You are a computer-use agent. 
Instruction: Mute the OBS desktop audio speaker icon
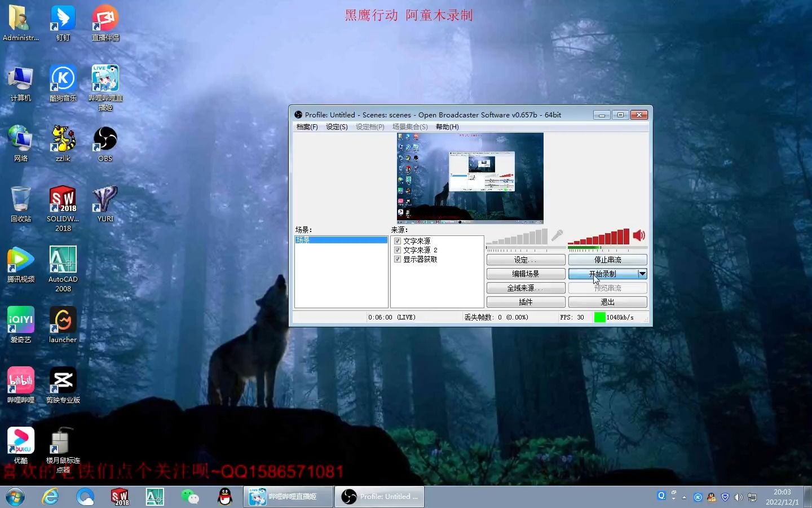(x=639, y=235)
